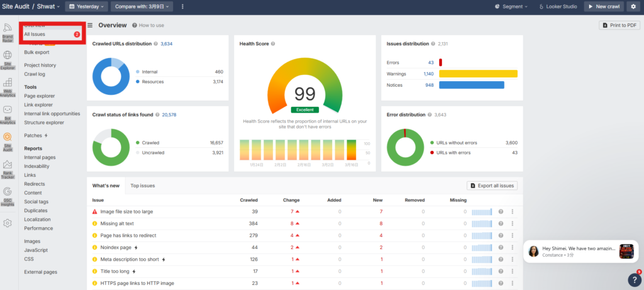Viewport: 644px width, 290px height.
Task: Toggle the hamburger menu beside Overview
Action: (x=90, y=25)
